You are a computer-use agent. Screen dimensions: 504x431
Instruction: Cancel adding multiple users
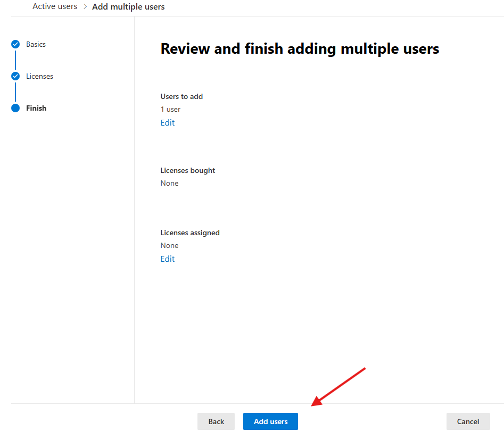(x=468, y=421)
